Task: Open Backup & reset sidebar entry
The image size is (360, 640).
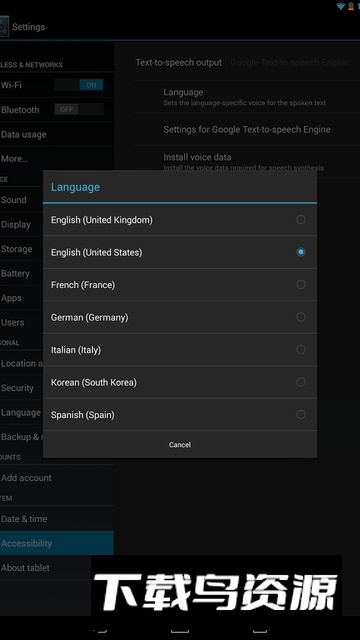Action: 22,437
